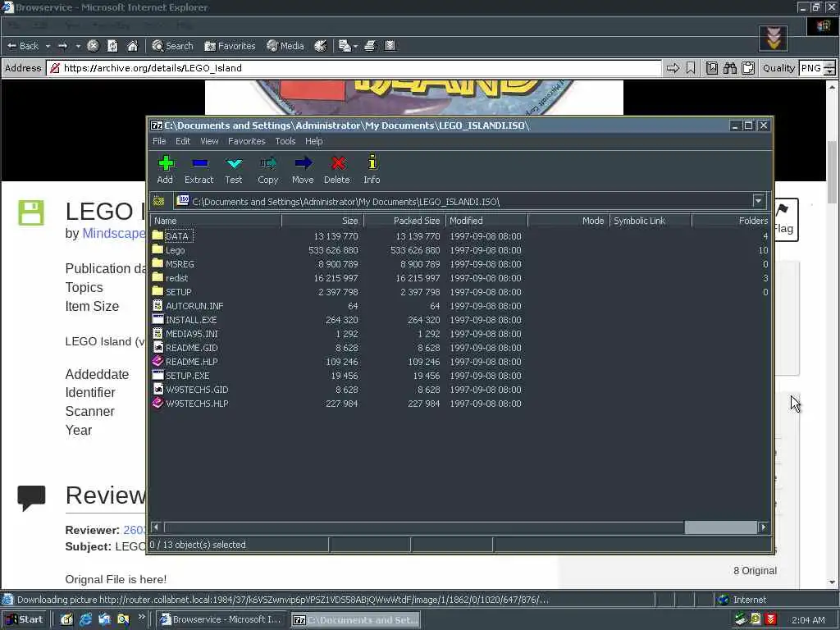Click the address bar URL field
The image size is (840, 630).
point(354,68)
